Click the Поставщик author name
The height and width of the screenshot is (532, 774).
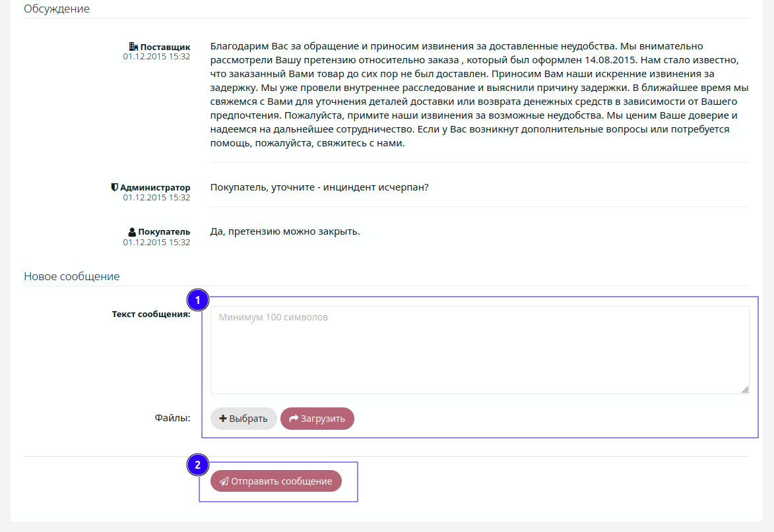tap(165, 47)
